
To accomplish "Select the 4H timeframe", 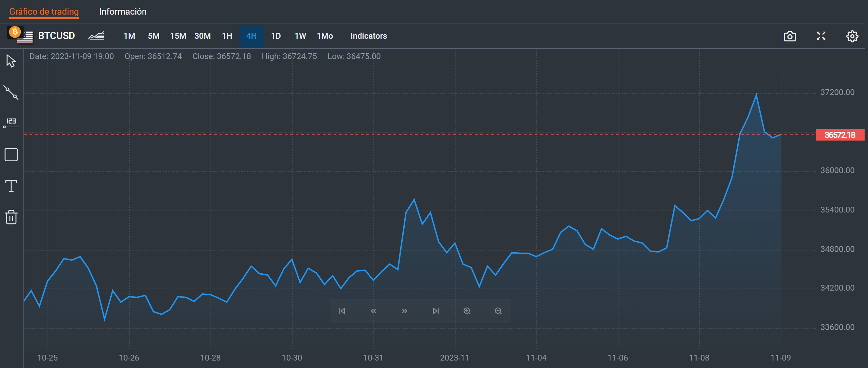I will [x=252, y=36].
